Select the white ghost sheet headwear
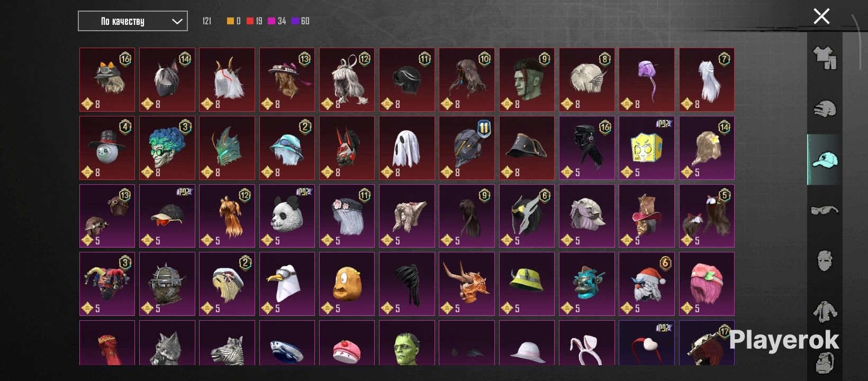Viewport: 868px width, 381px height. click(x=406, y=148)
